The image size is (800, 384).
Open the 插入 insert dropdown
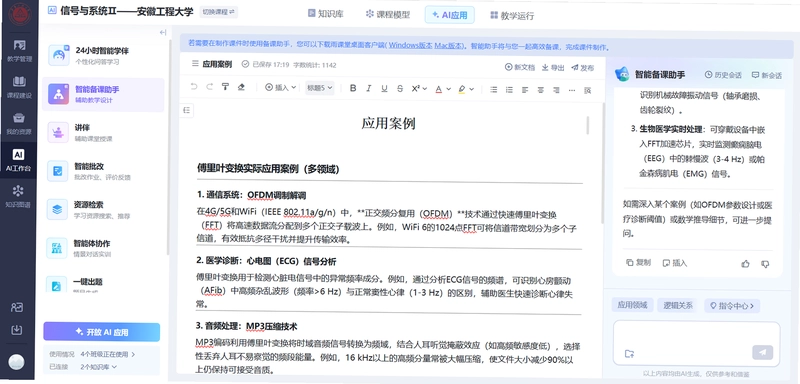(281, 88)
